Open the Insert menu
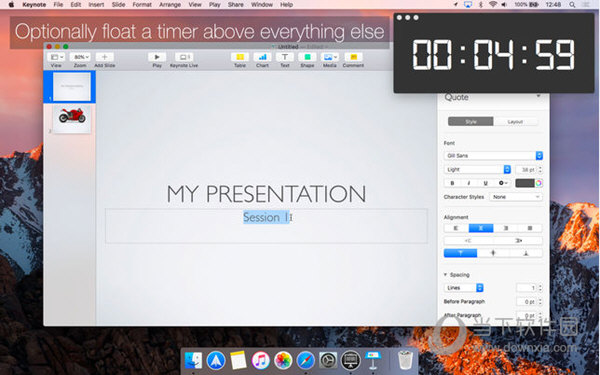This screenshot has width=600, height=375. (96, 5)
